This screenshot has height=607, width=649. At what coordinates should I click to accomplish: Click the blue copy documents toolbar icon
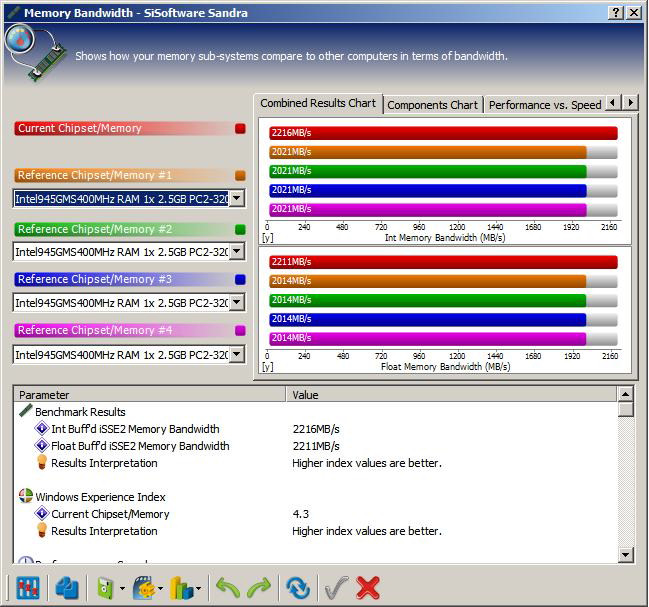[67, 588]
